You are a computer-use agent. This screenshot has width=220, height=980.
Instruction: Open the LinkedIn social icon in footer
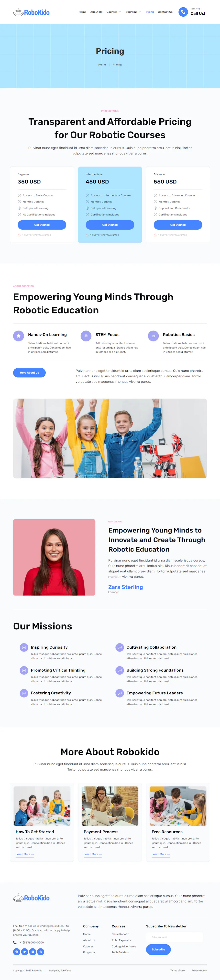click(x=33, y=951)
